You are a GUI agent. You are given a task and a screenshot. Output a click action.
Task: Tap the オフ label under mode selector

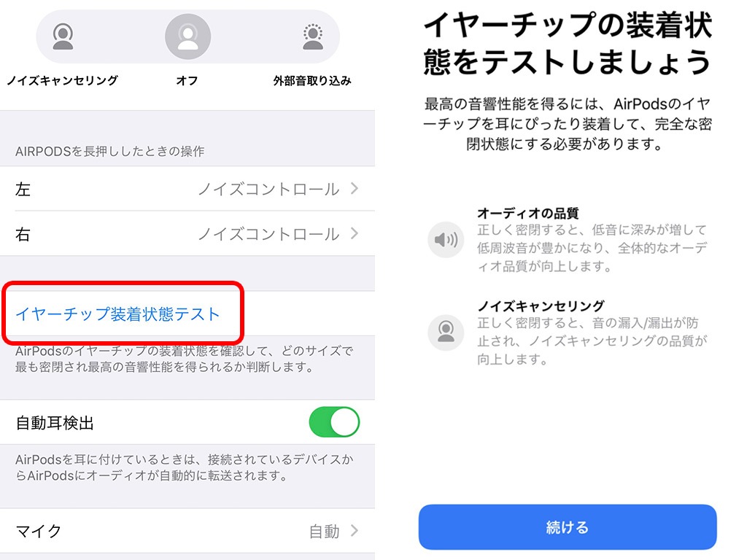tap(187, 80)
